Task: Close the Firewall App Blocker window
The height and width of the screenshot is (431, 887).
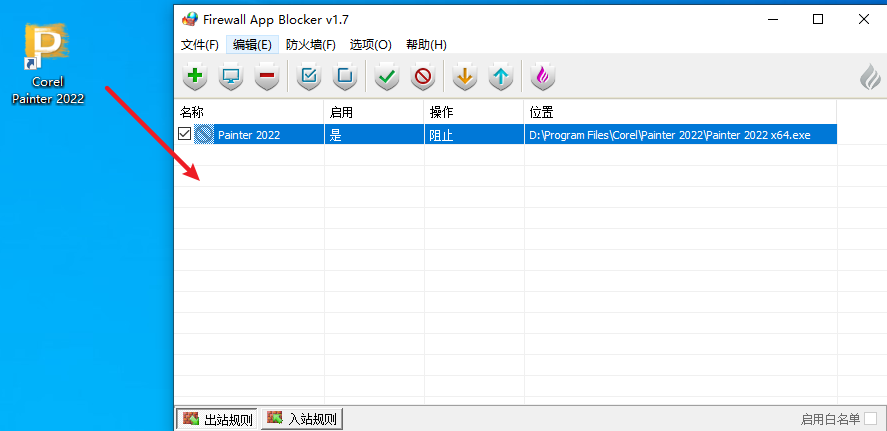Action: [863, 19]
